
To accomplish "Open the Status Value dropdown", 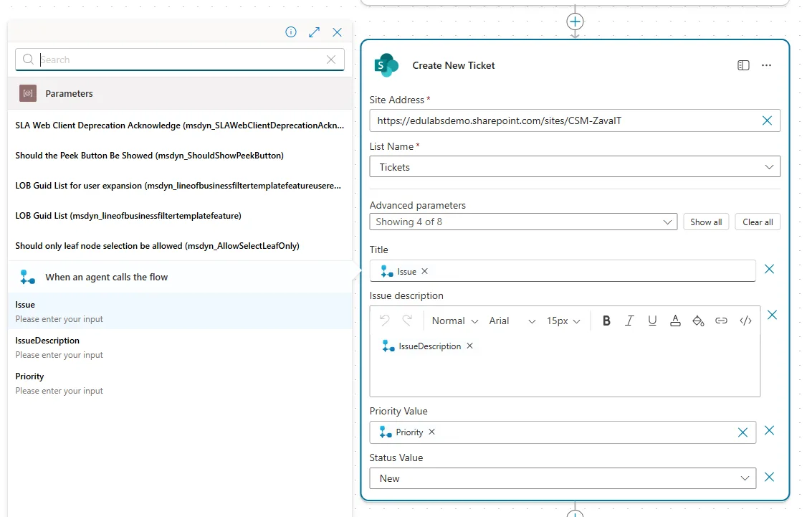I will tap(563, 478).
